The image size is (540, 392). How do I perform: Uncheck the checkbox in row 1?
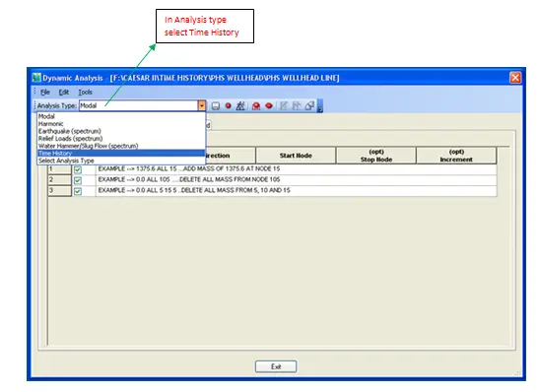(x=78, y=169)
